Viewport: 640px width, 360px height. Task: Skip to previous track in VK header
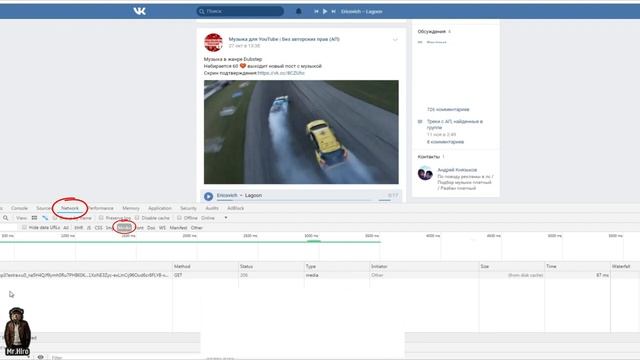pos(316,11)
